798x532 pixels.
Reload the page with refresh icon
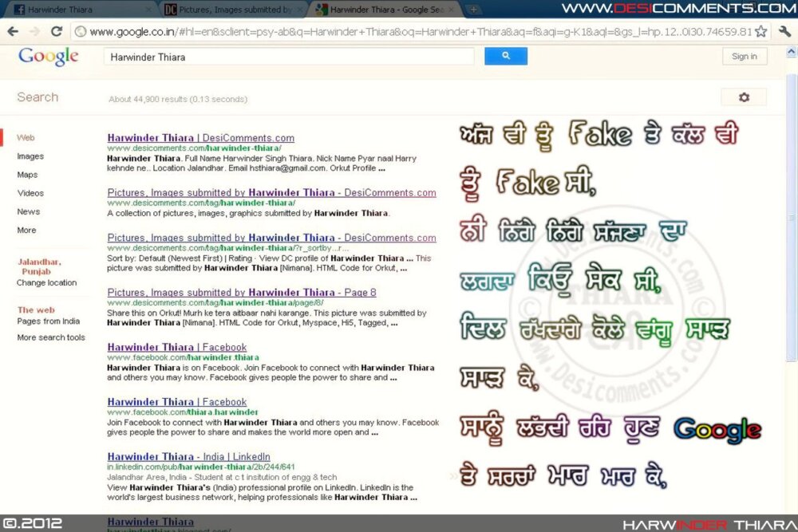[57, 32]
